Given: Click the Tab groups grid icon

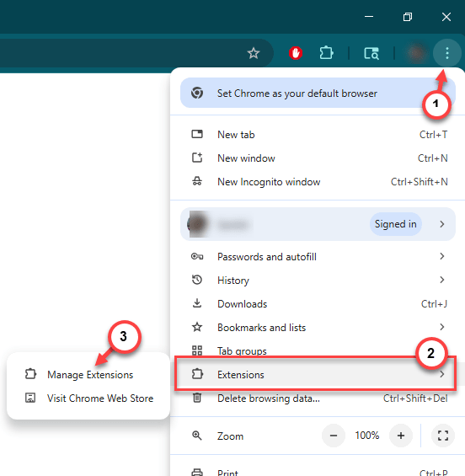Looking at the screenshot, I should point(197,350).
